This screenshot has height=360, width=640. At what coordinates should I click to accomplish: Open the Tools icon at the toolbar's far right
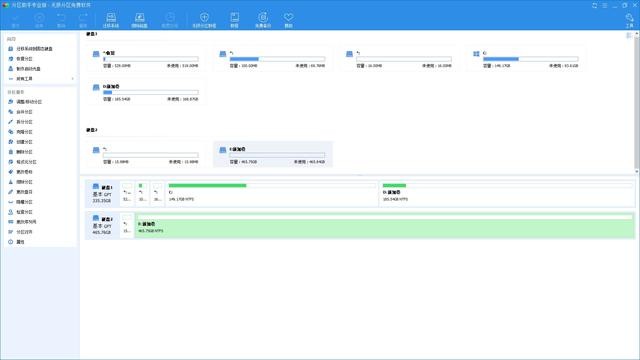[629, 20]
